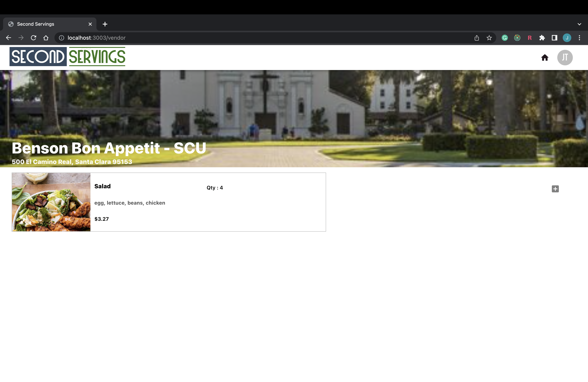Toggle the browser side panel

(554, 38)
